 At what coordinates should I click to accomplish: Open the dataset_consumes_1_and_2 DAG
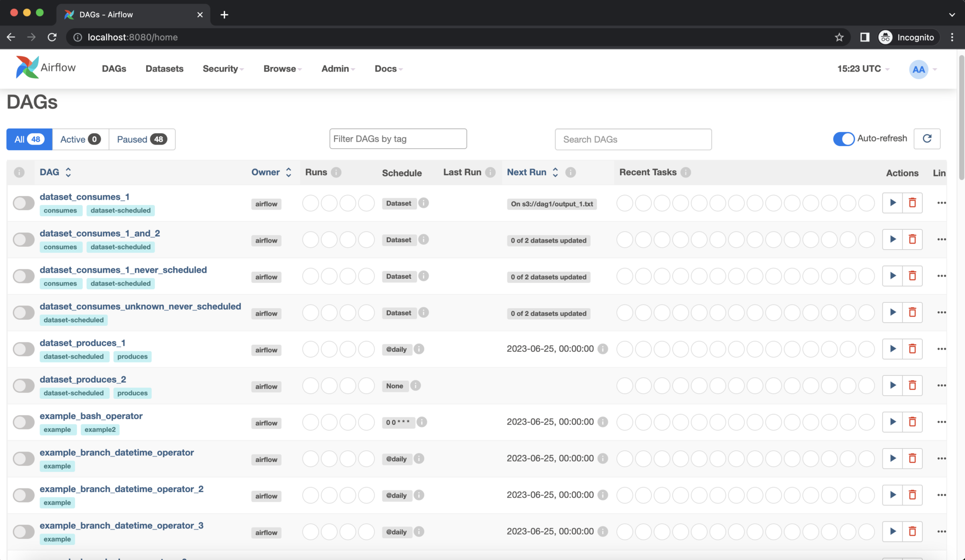pos(99,233)
